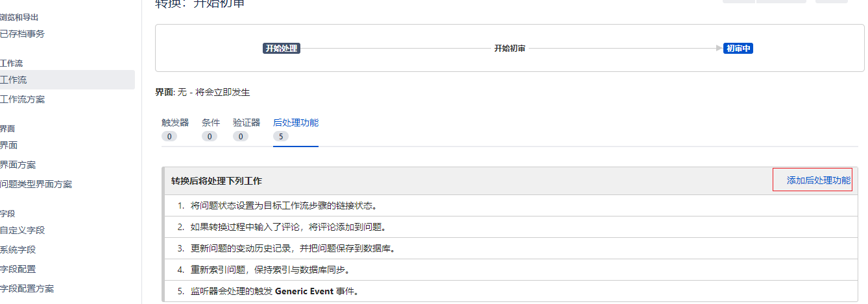Switch to the 条件 tab

210,123
